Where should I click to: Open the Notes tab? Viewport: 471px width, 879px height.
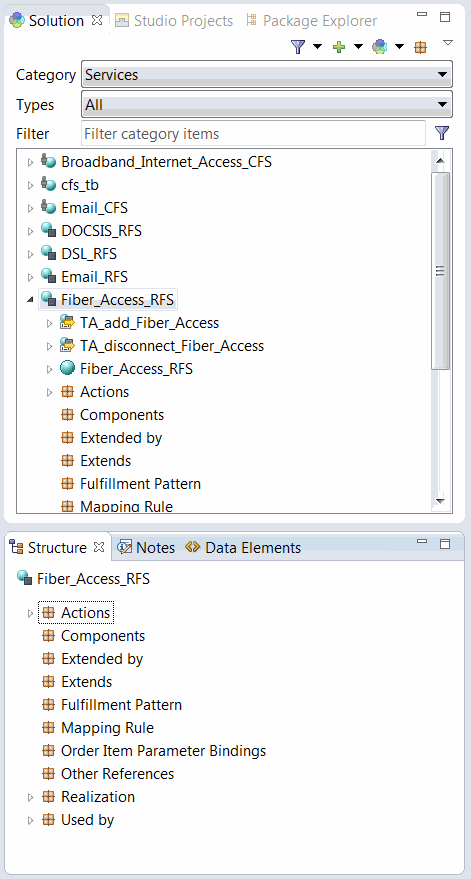coord(147,547)
